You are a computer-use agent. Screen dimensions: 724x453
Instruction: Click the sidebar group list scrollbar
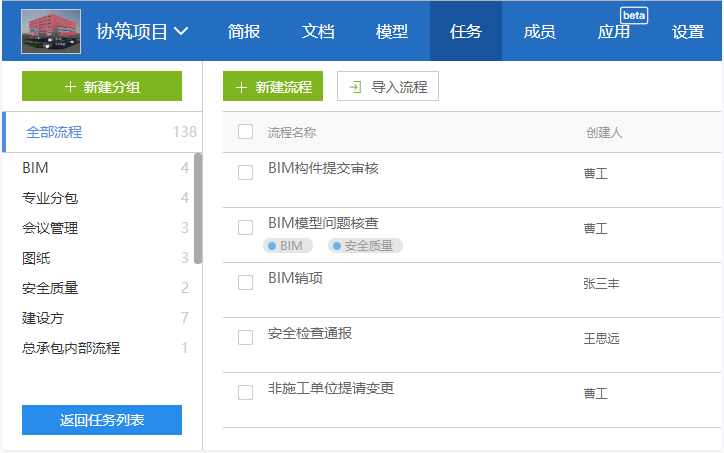click(198, 208)
